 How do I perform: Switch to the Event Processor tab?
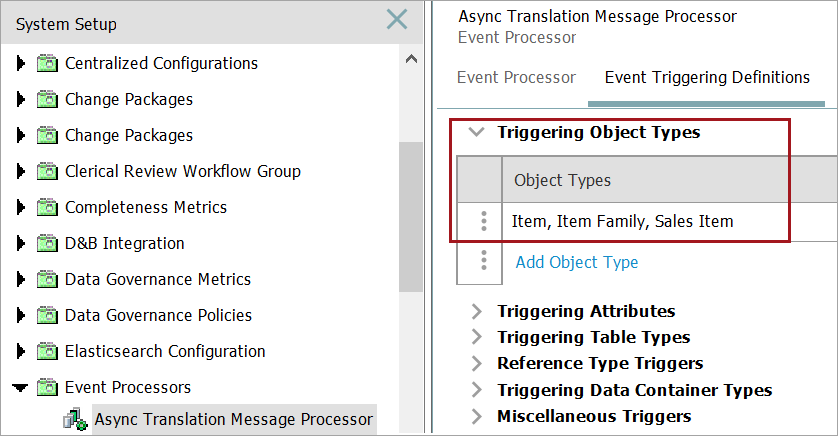click(516, 77)
